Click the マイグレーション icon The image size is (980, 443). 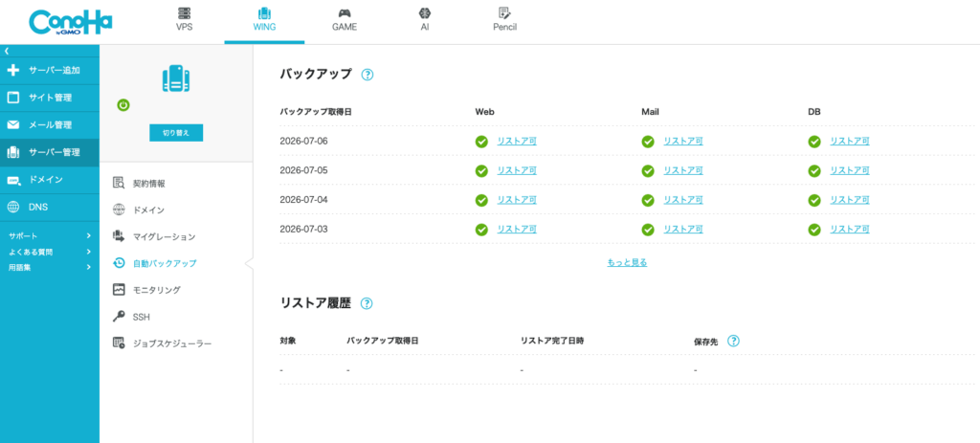click(119, 236)
